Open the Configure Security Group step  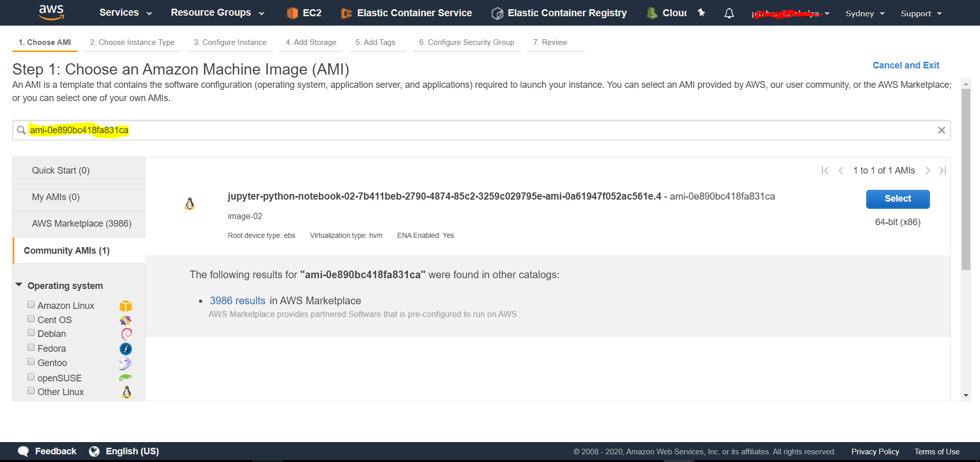466,42
